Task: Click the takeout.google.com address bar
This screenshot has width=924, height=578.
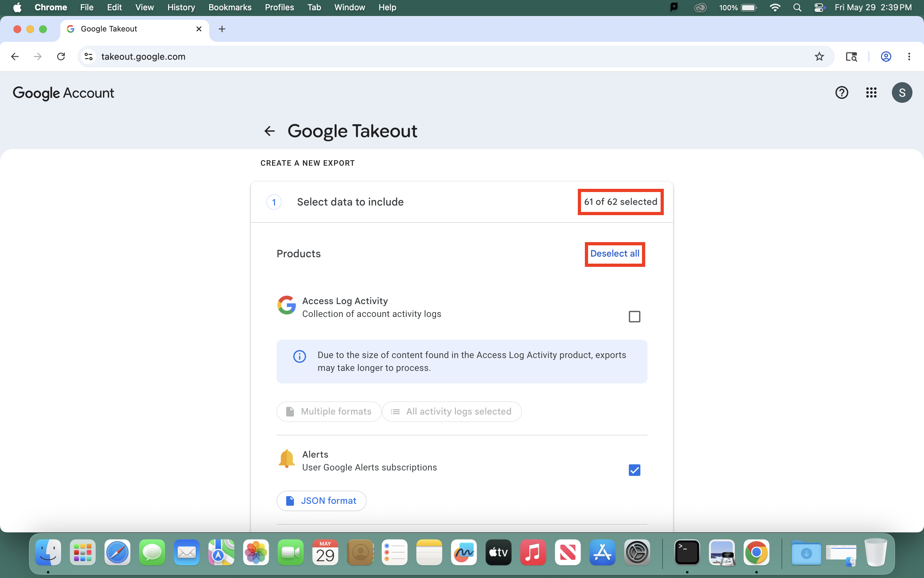Action: (x=456, y=57)
